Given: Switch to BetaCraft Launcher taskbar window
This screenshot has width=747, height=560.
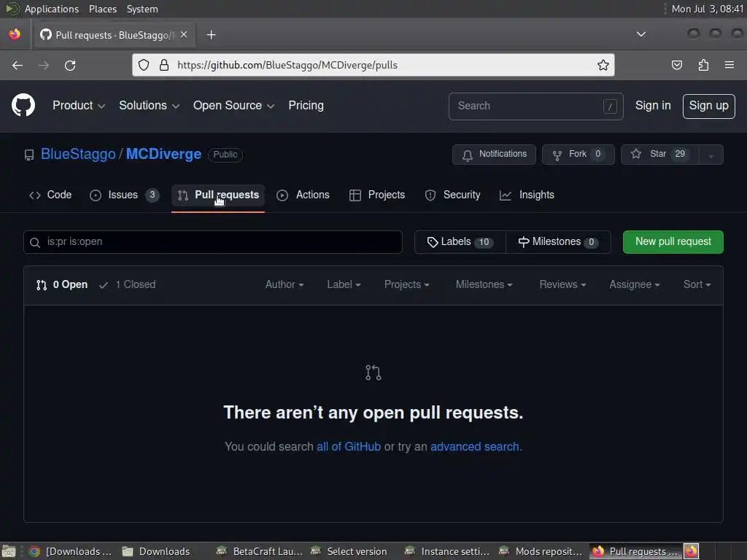Looking at the screenshot, I should coord(260,551).
